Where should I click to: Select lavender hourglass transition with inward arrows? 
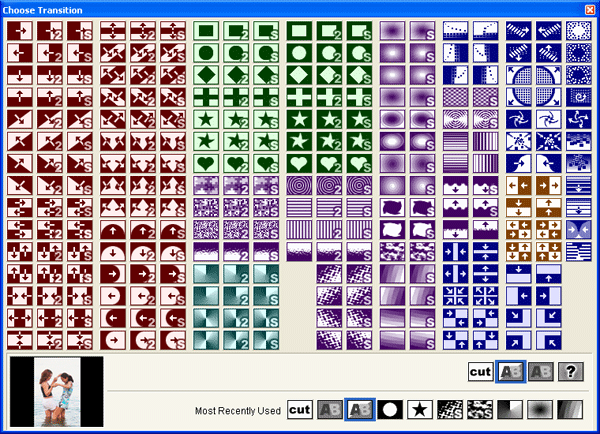click(579, 230)
